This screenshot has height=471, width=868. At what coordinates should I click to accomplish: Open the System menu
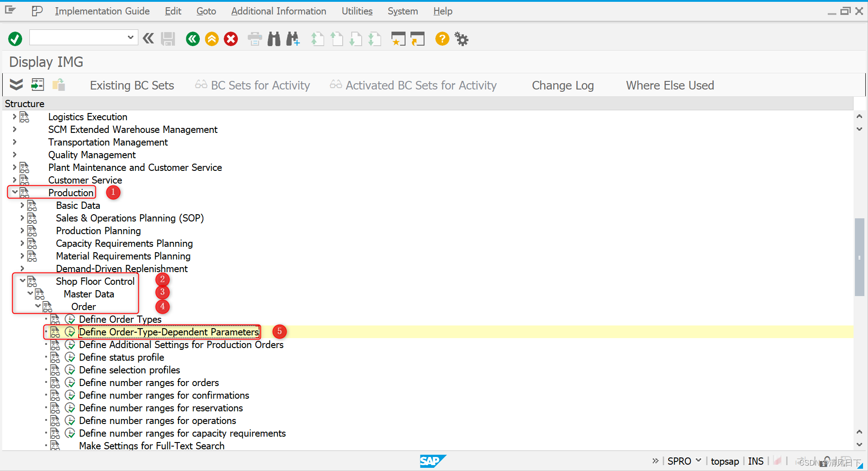(x=403, y=11)
